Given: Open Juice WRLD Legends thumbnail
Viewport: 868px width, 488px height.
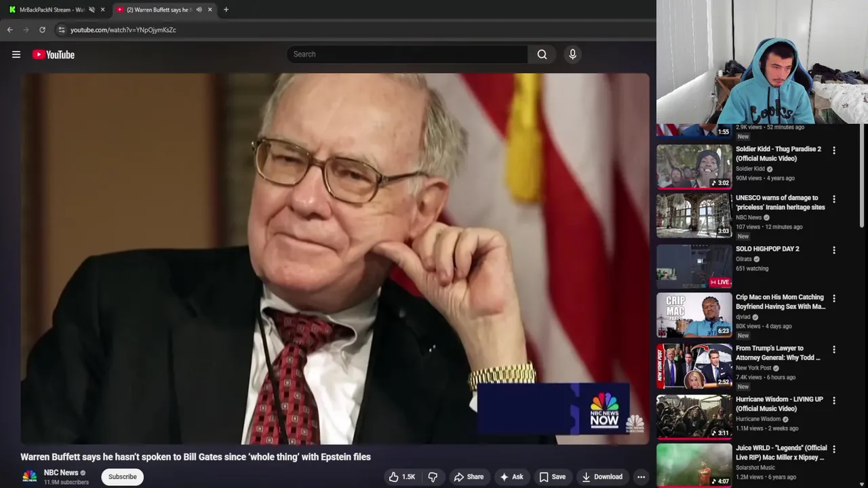Looking at the screenshot, I should [x=694, y=466].
